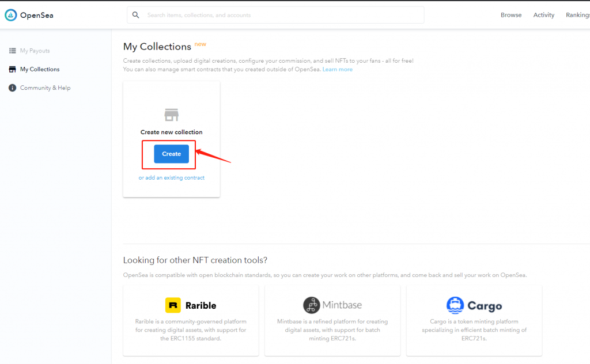Open the Learn more link

pyautogui.click(x=338, y=69)
